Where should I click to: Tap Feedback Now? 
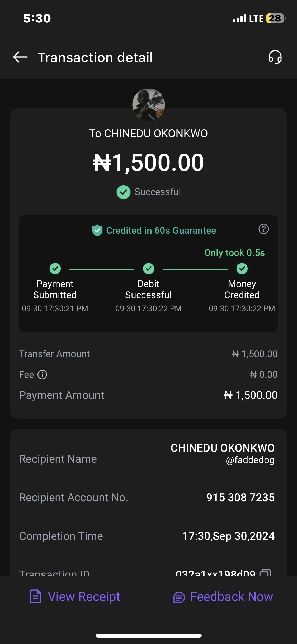[223, 597]
